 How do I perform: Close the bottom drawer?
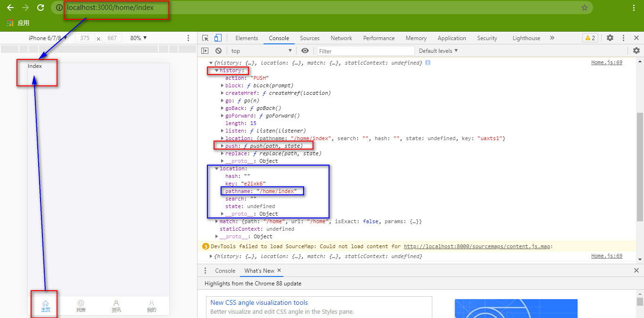pyautogui.click(x=636, y=270)
